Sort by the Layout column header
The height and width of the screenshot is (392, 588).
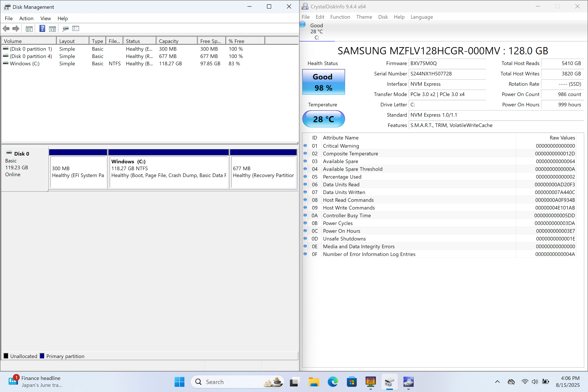coord(73,41)
